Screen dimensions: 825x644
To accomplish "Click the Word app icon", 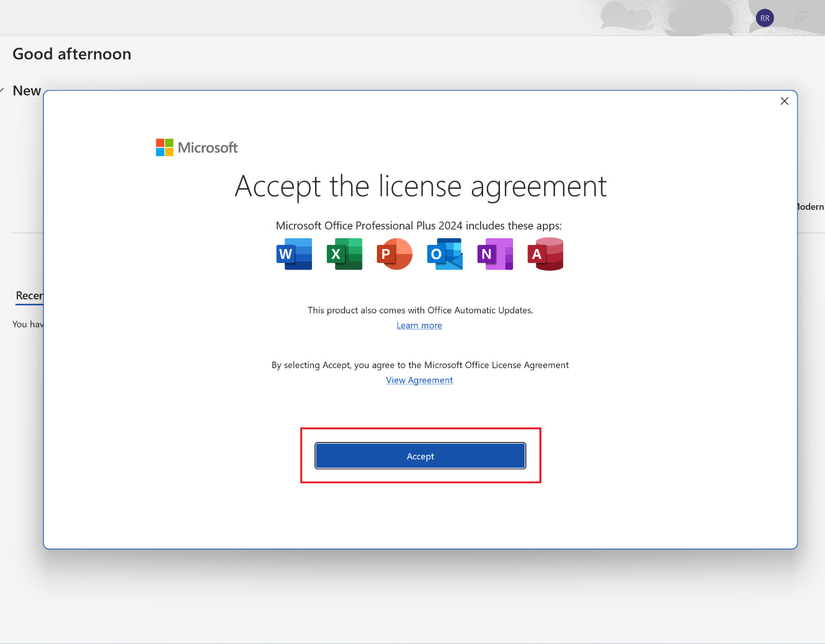I will 294,254.
